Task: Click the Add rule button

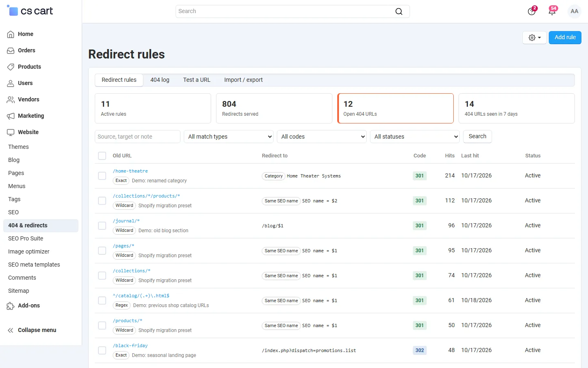Action: coord(565,38)
